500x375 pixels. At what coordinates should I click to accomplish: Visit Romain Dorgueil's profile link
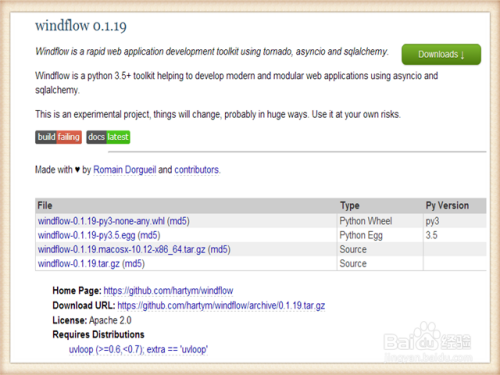124,170
